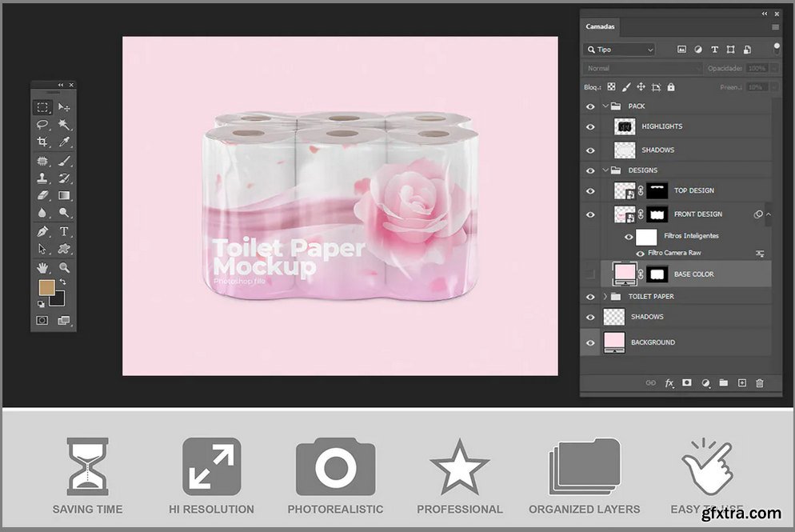Viewport: 795px width, 532px height.
Task: Select the Lasso tool
Action: [42, 125]
